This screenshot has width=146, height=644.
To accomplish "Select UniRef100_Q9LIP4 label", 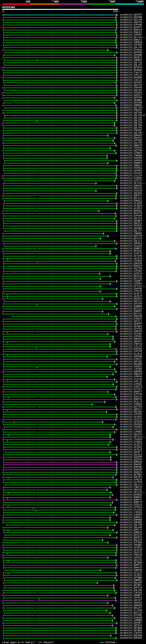I will point(131,48).
